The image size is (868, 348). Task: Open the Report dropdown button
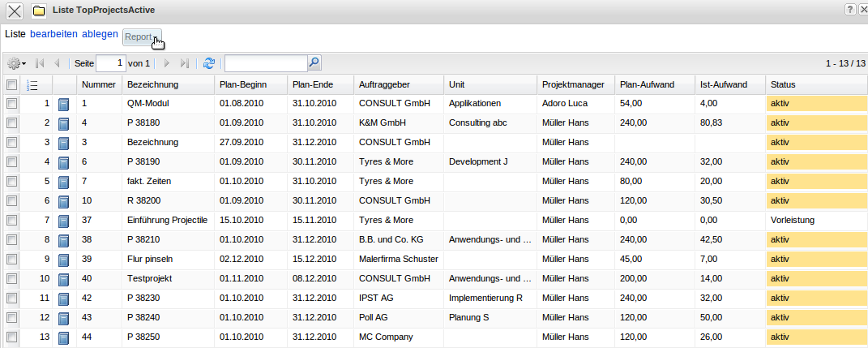[142, 37]
